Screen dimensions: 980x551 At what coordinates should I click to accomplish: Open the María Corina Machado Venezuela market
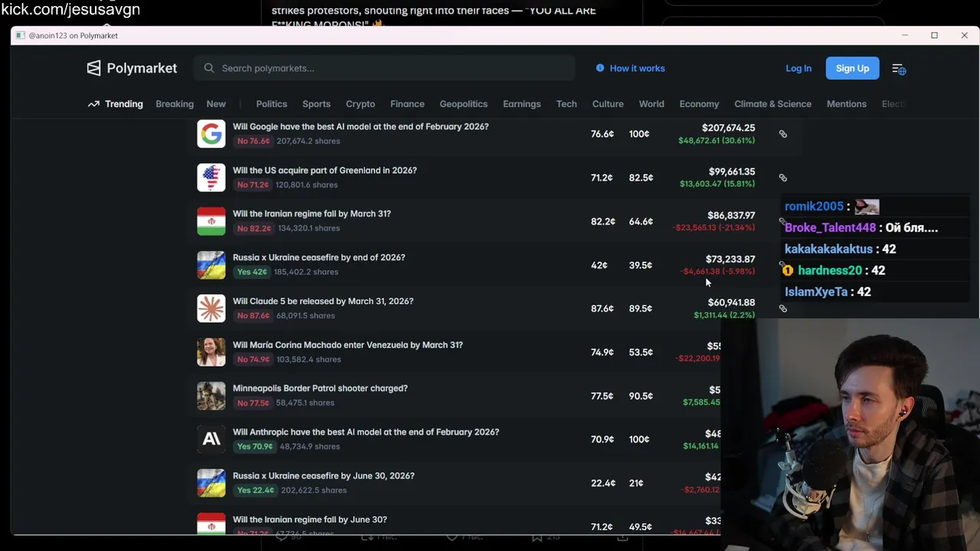pos(348,344)
